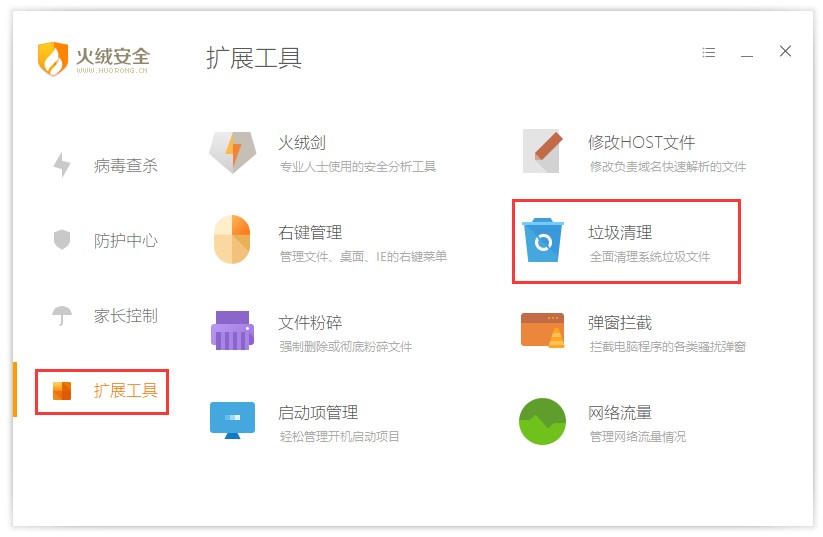Open the 修改HOST文件 pencil icon
This screenshot has width=823, height=537.
pos(543,151)
